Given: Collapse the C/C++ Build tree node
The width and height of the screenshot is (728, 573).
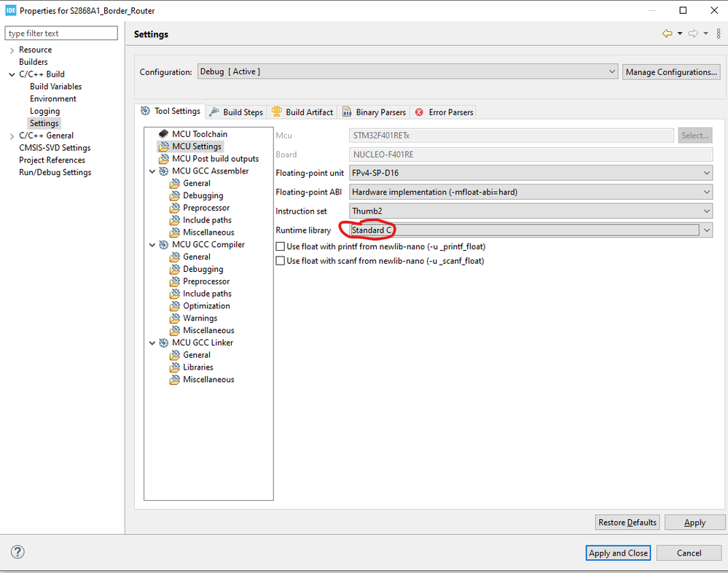Looking at the screenshot, I should pos(12,74).
